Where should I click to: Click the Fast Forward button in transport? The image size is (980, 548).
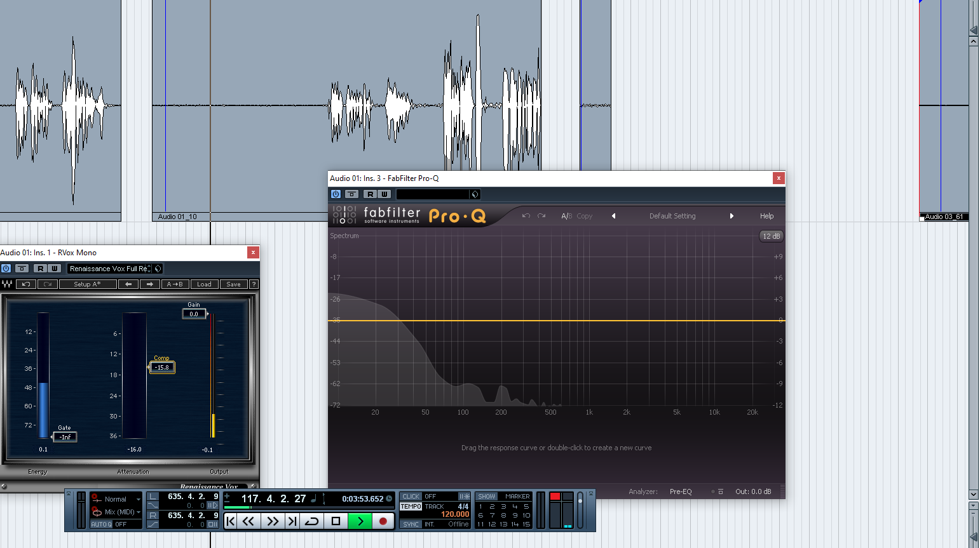point(273,521)
